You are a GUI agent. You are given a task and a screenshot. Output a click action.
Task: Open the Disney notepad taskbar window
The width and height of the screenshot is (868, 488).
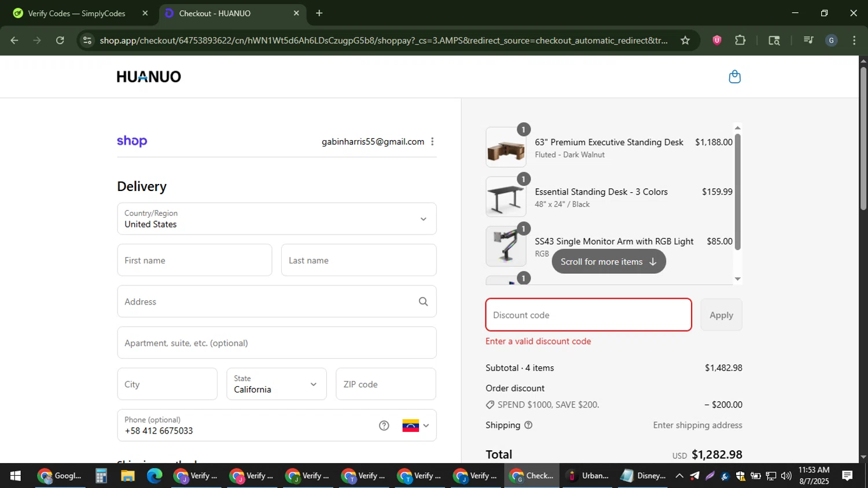[643, 476]
